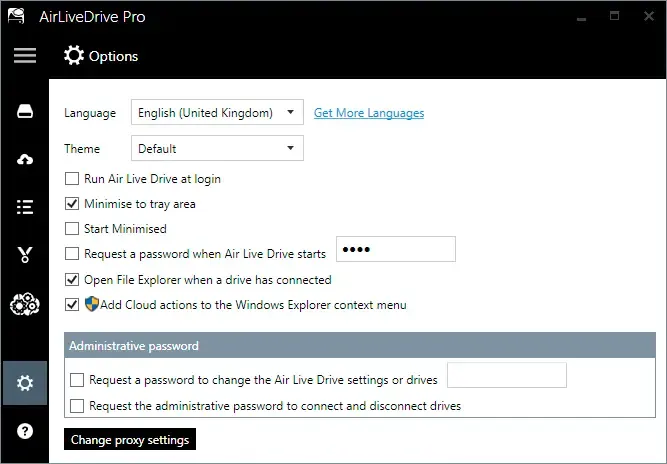Check Request a password to change settings or drives
This screenshot has width=667, height=464.
pos(77,379)
